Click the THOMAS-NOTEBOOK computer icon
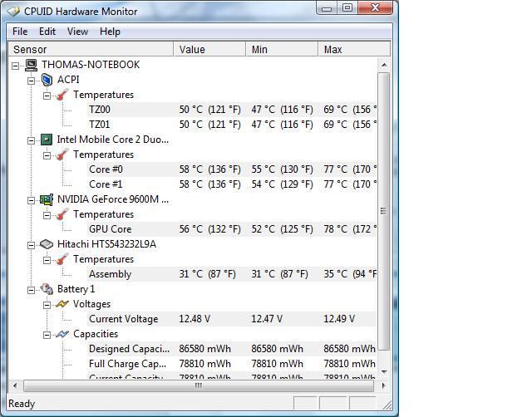This screenshot has width=532, height=417. pos(31,65)
